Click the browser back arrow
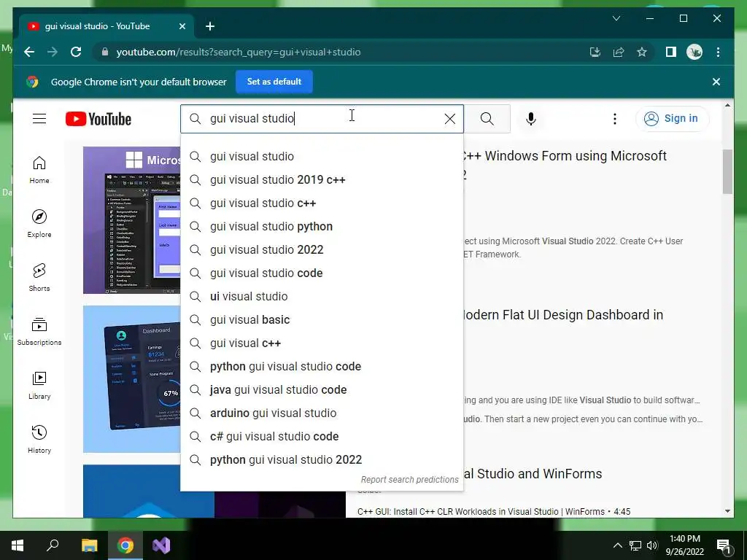The width and height of the screenshot is (747, 560). (29, 52)
